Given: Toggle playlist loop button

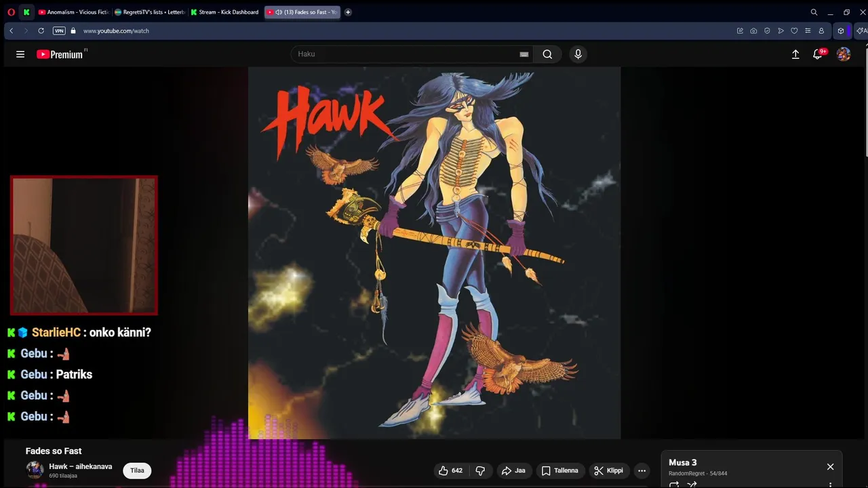Looking at the screenshot, I should (674, 485).
